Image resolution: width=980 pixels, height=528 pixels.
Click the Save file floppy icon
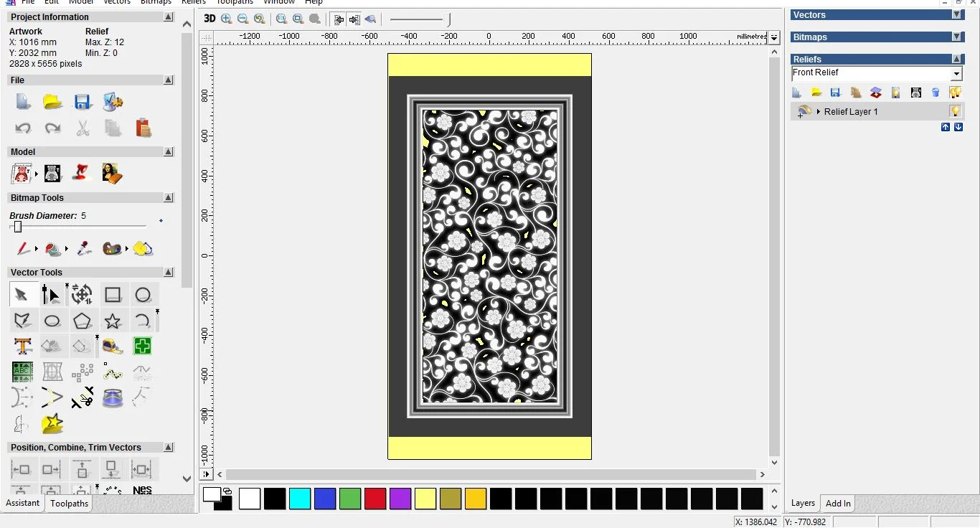[x=83, y=102]
